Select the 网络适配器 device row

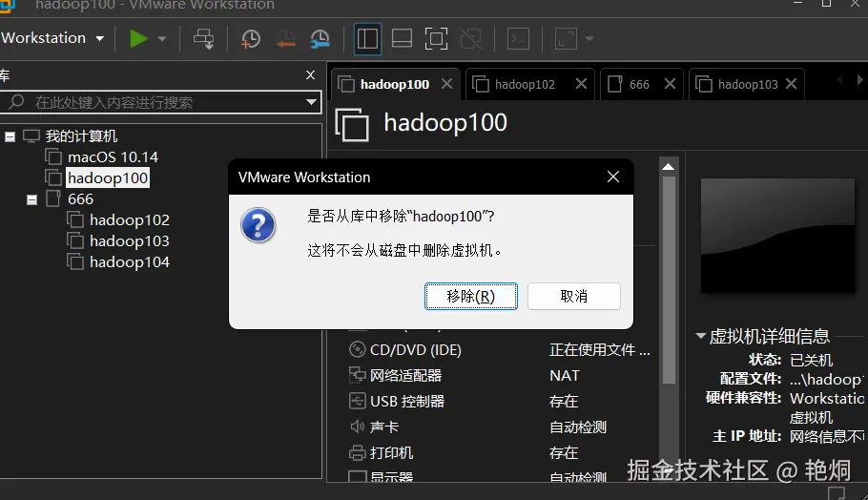[395, 375]
